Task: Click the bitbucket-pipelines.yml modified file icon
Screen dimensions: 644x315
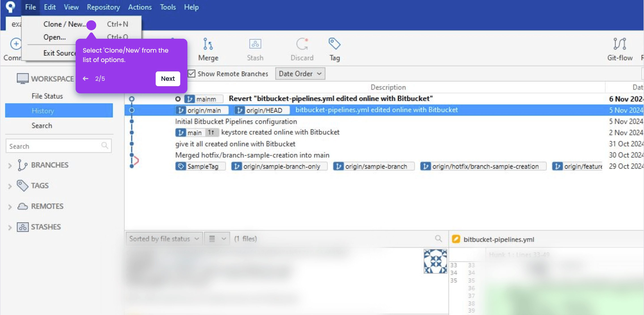Action: pyautogui.click(x=456, y=239)
